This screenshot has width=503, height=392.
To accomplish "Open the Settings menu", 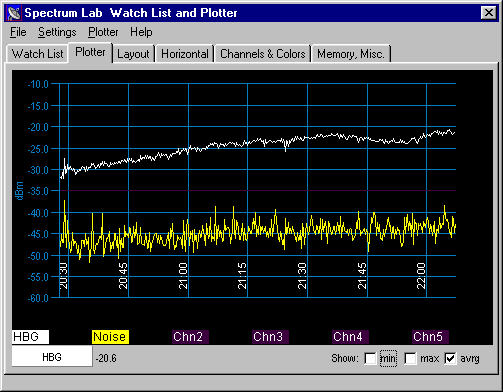I will (x=57, y=32).
